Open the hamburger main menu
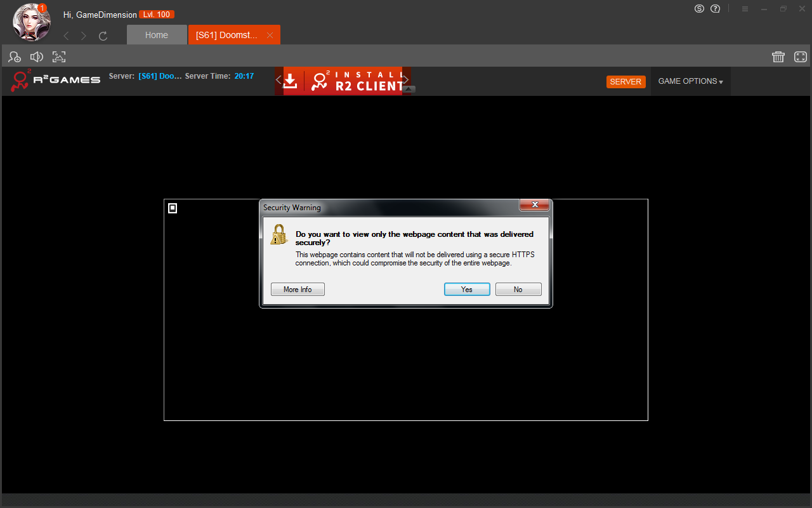Image resolution: width=812 pixels, height=508 pixels. [x=745, y=9]
